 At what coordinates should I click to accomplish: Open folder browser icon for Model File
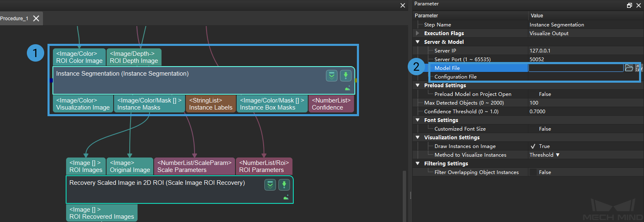point(629,68)
